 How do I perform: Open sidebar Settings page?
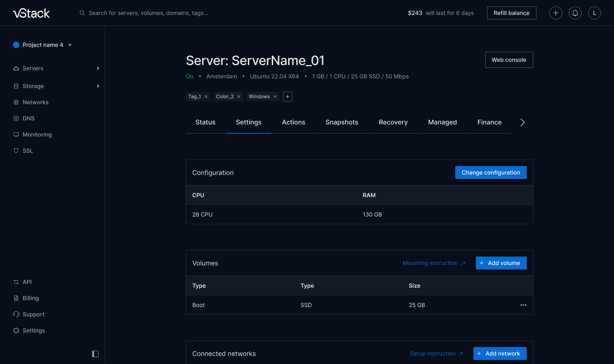coord(34,331)
